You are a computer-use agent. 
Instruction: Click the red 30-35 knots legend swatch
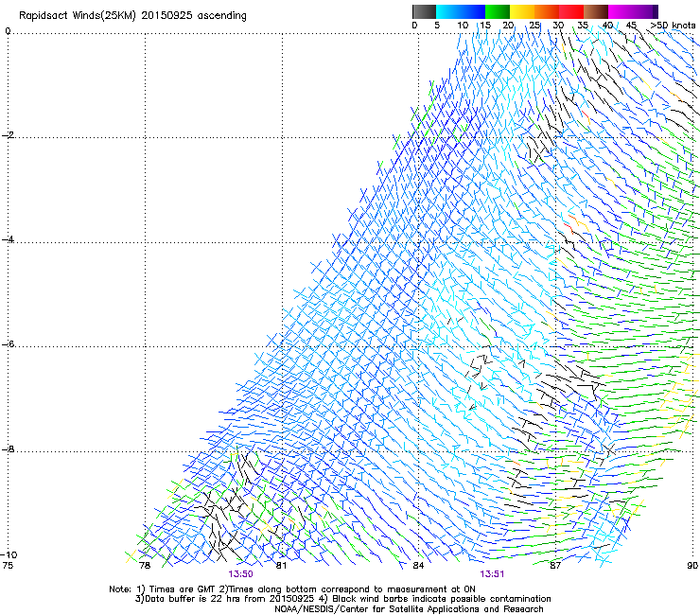tap(571, 11)
